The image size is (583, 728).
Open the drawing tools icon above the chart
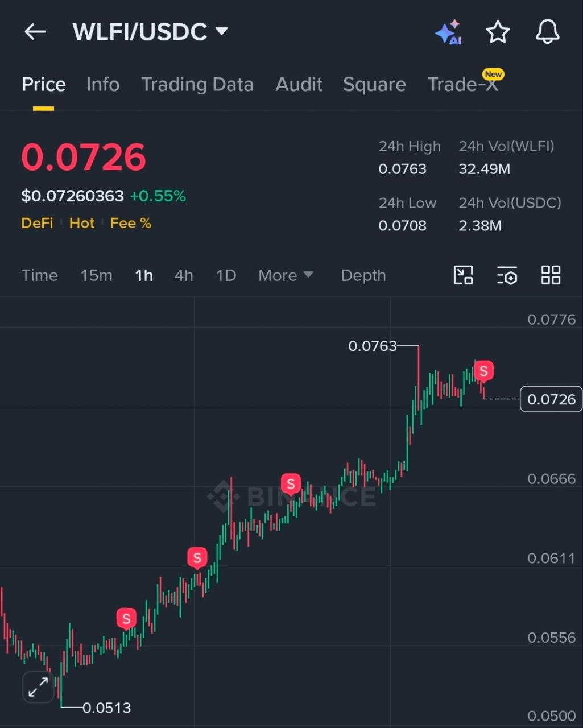pos(463,275)
